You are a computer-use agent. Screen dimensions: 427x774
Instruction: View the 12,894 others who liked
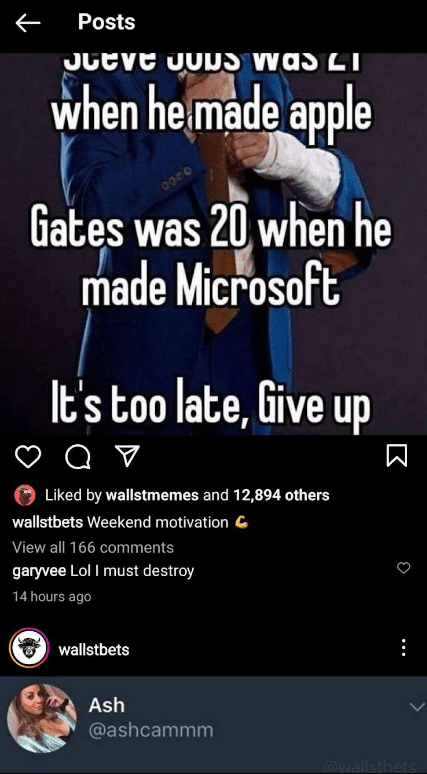pos(281,495)
